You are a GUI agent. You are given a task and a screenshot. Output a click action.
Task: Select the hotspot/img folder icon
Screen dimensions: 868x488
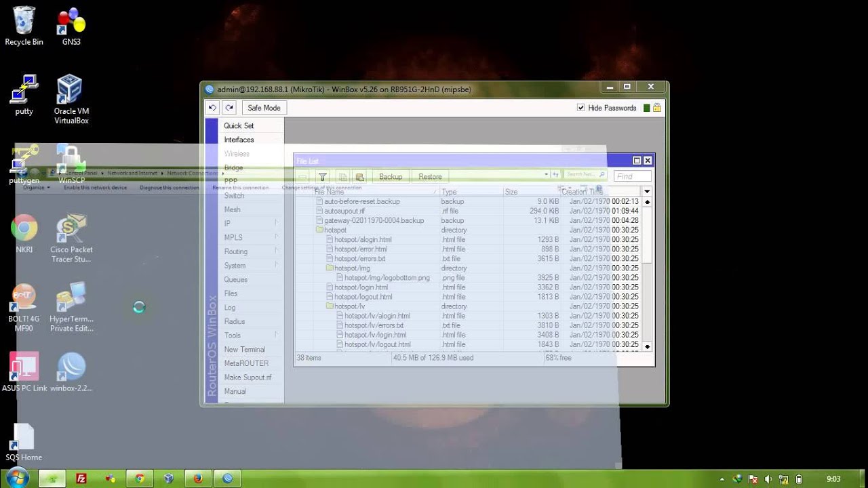(x=330, y=268)
